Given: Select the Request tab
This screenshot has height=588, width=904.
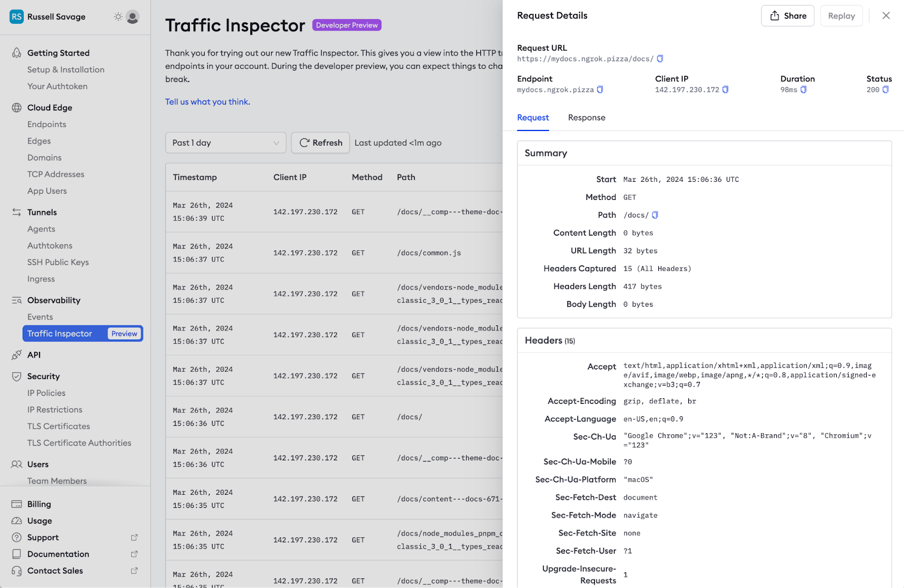Looking at the screenshot, I should pos(532,117).
